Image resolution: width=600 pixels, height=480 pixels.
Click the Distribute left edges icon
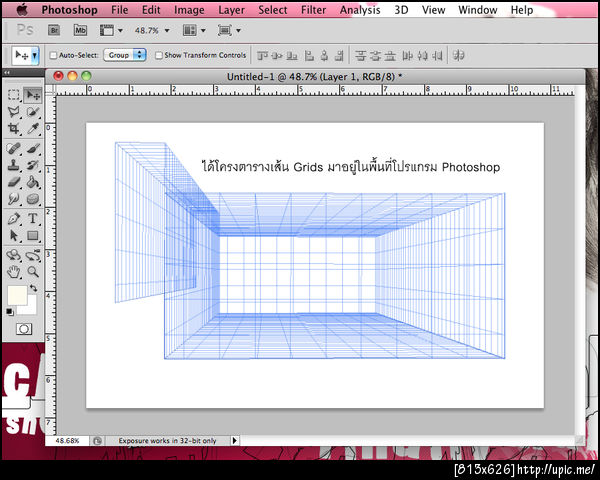pyautogui.click(x=407, y=56)
